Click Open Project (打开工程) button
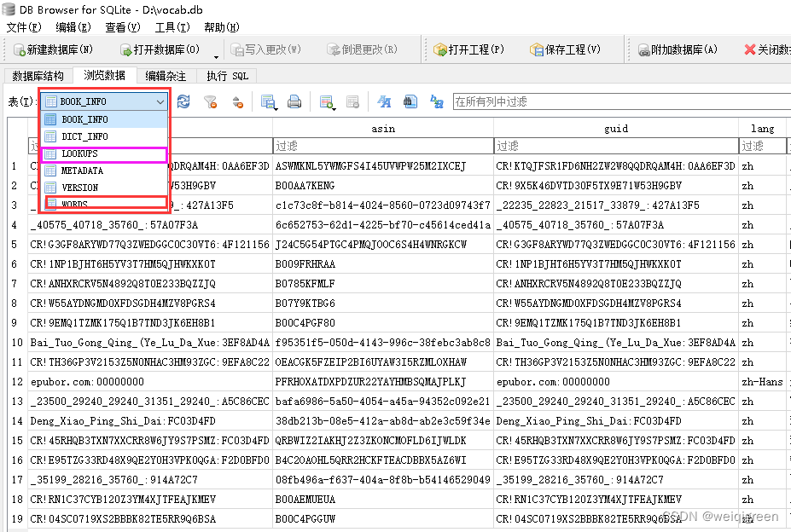This screenshot has height=532, width=791. 469,49
